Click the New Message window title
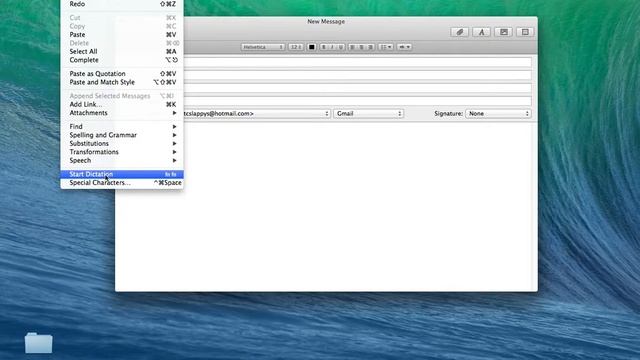This screenshot has height=360, width=640. point(326,21)
